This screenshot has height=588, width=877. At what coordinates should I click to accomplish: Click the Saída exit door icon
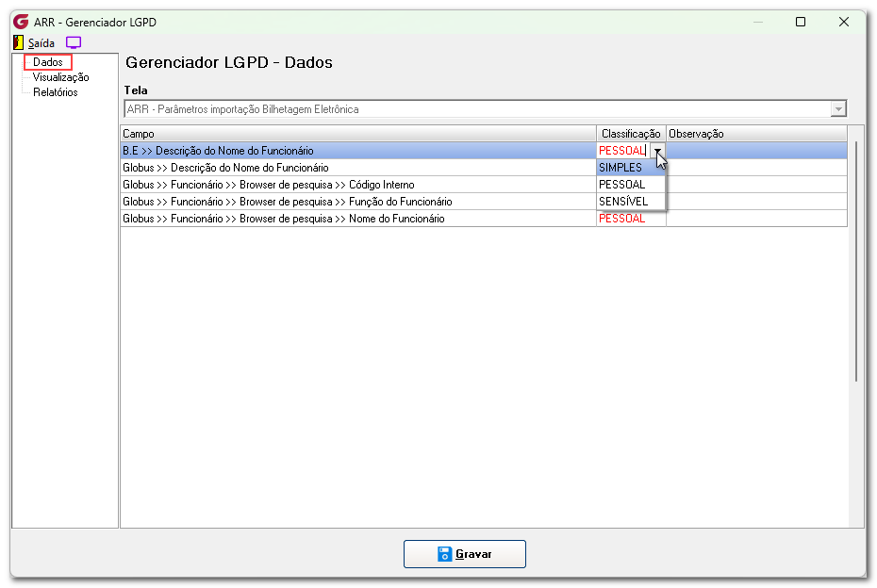19,42
